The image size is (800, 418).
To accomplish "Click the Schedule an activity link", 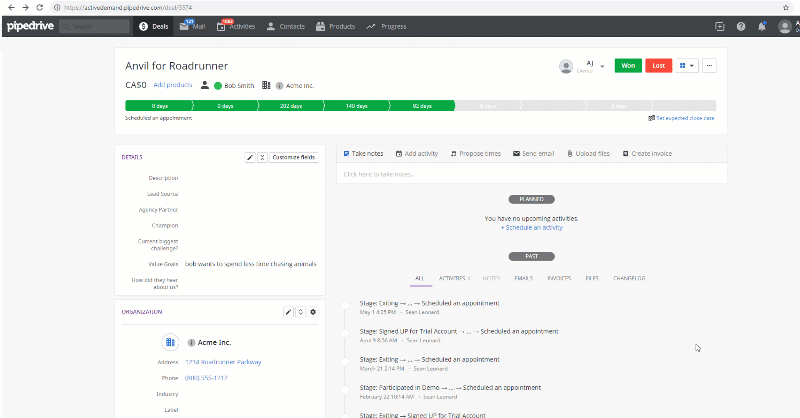I will [x=532, y=228].
